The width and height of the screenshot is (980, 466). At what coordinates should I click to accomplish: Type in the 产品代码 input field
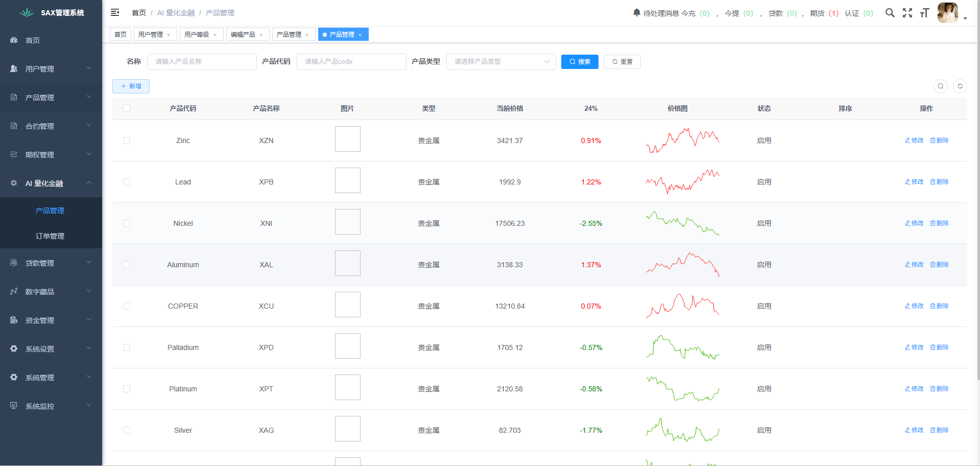351,62
